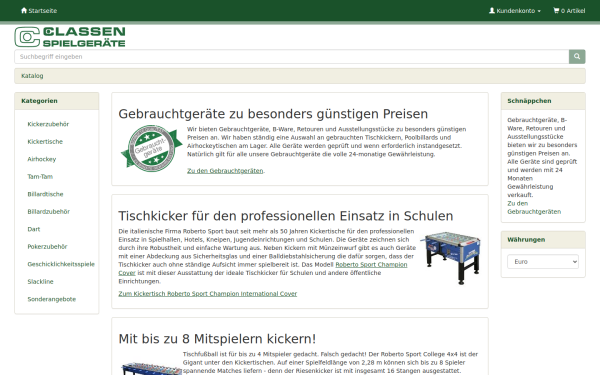Click heading 'Tischkicker für den professionellen Einsatz in Schulen'
This screenshot has height=375, width=600.
(286, 216)
